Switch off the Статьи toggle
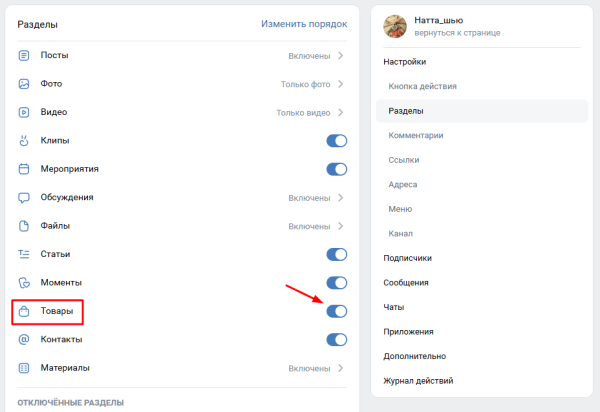Screen dimensions: 600x412 (337, 255)
